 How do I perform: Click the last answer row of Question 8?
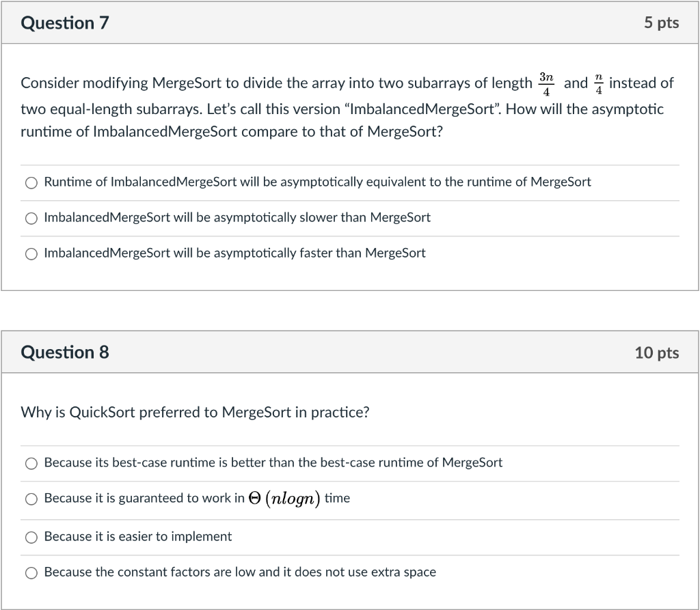pos(240,572)
